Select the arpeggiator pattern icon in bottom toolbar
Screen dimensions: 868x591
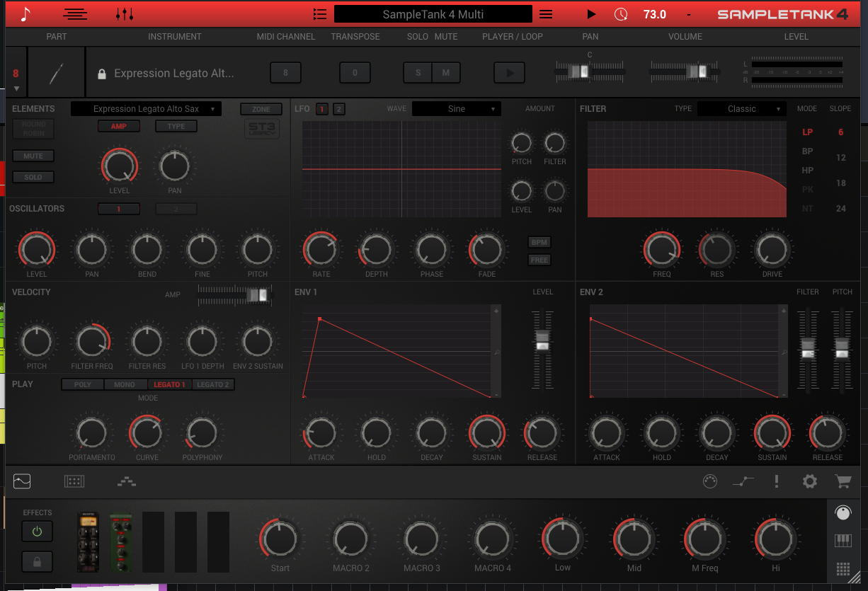[126, 481]
